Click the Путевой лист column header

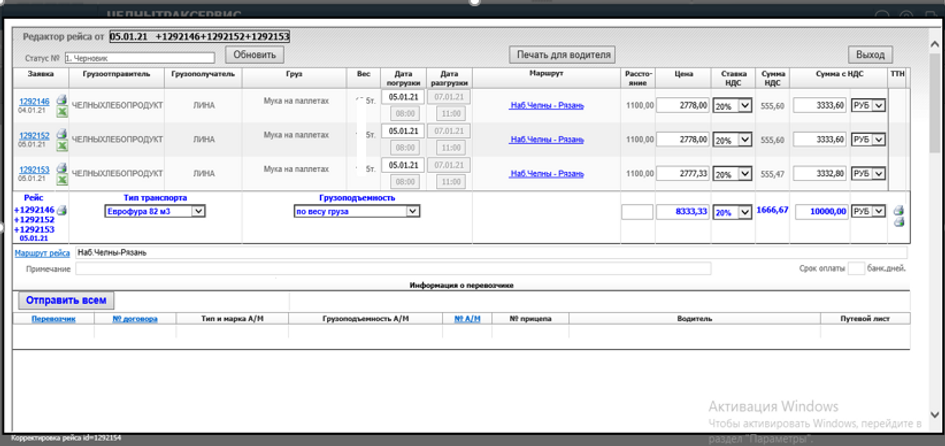[865, 319]
